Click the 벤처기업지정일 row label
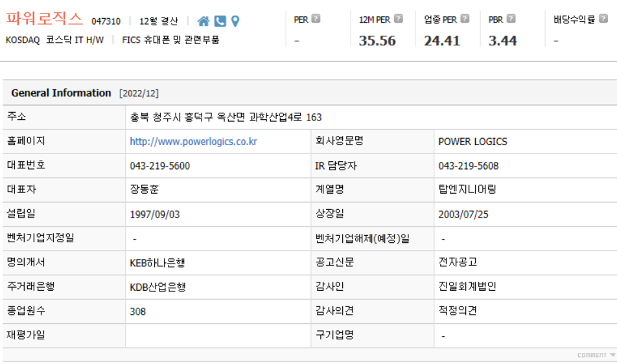Image resolution: width=617 pixels, height=364 pixels. (41, 238)
